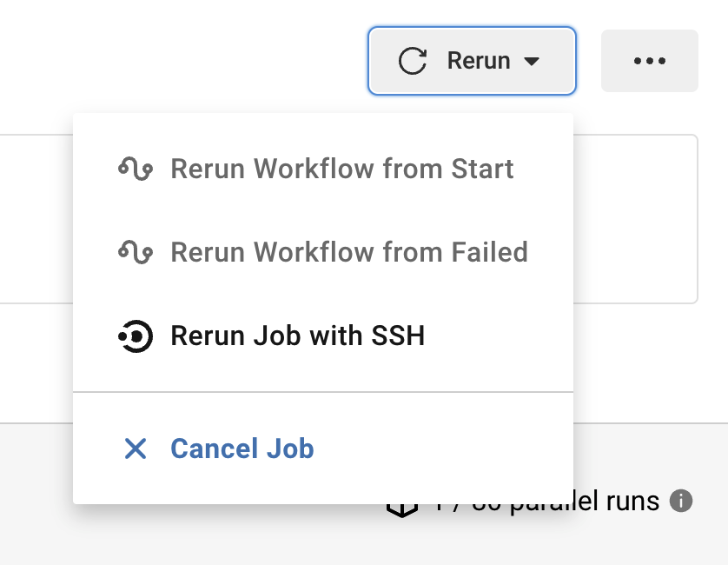Image resolution: width=728 pixels, height=565 pixels.
Task: Select Rerun Workflow from Start
Action: (x=341, y=169)
